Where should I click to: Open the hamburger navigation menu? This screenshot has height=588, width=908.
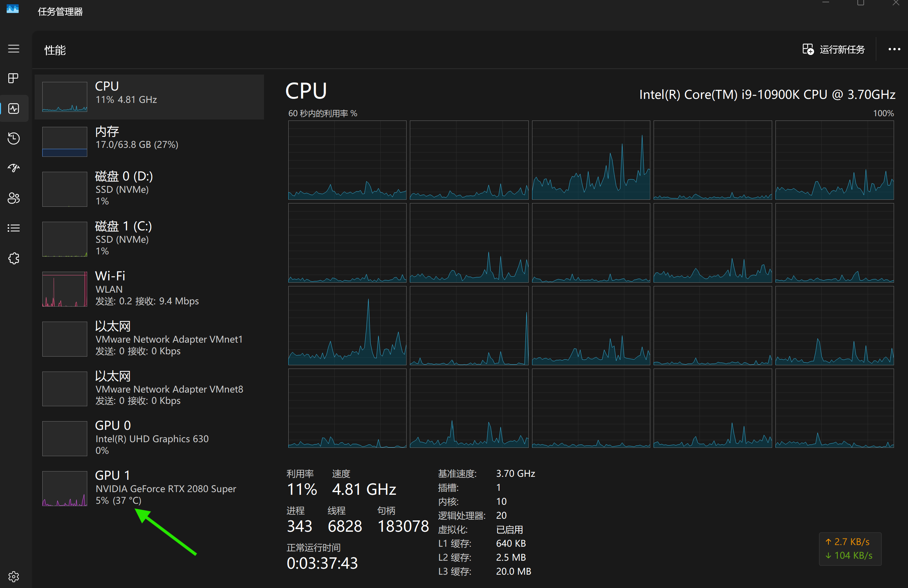[x=14, y=49]
